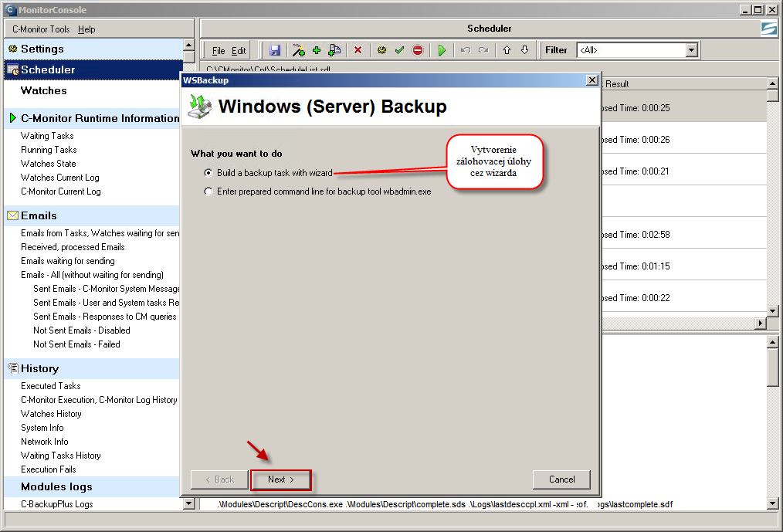Open Sent Emails - Responses to CM queries

105,317
